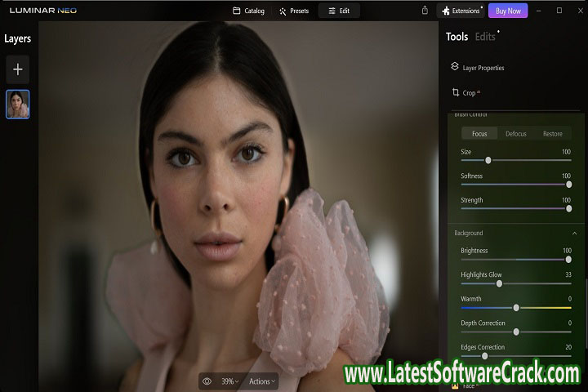Click the Buy Now button
The height and width of the screenshot is (392, 588).
pyautogui.click(x=508, y=11)
